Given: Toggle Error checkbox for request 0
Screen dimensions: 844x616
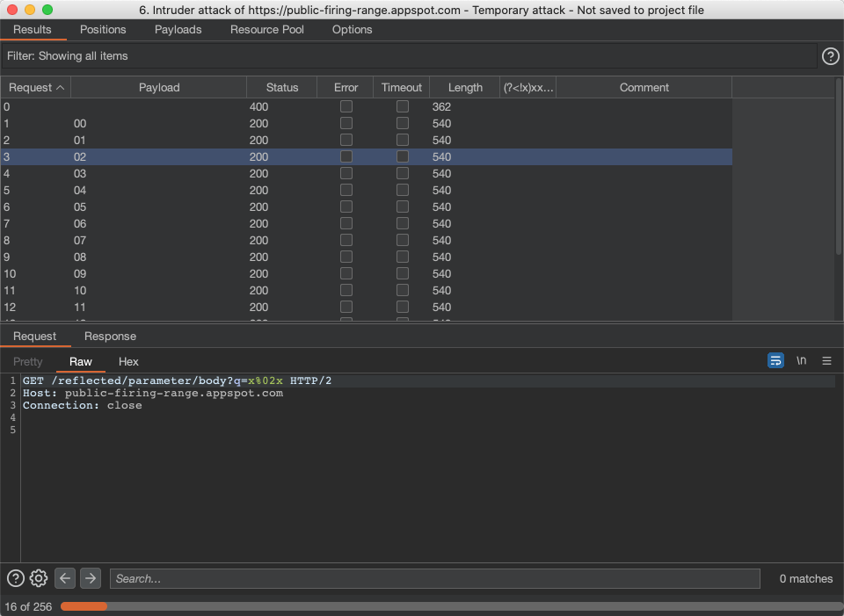Looking at the screenshot, I should 346,106.
